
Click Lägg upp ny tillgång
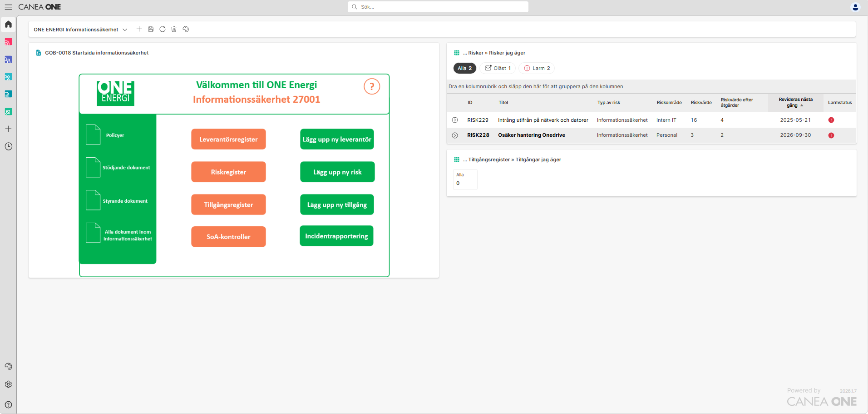(337, 205)
